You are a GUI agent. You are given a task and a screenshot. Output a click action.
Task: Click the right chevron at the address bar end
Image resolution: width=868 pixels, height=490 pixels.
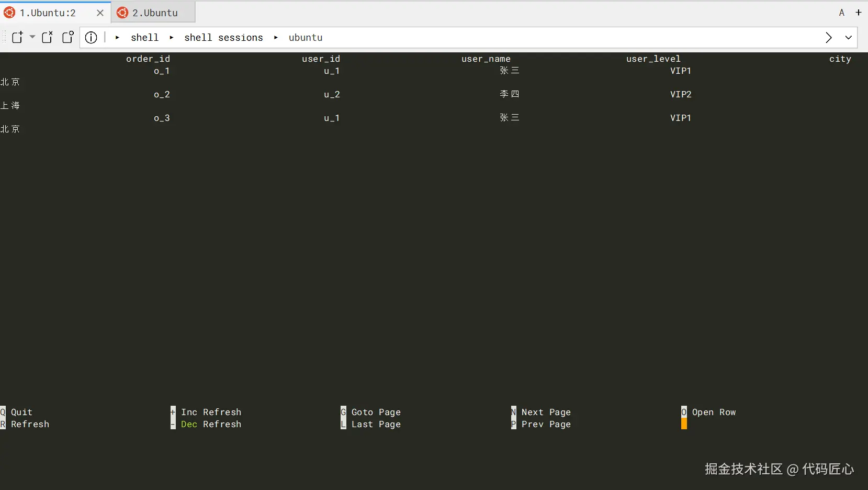tap(829, 37)
